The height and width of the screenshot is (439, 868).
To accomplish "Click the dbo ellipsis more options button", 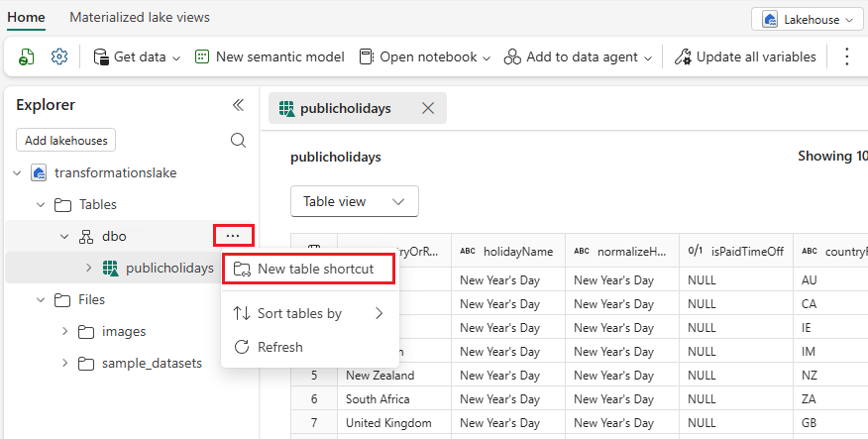I will (x=233, y=237).
